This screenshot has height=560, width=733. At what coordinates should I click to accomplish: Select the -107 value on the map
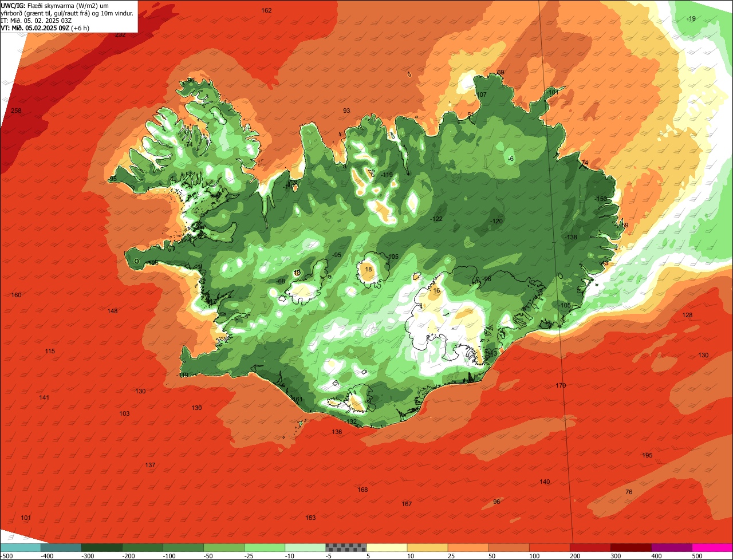point(480,94)
